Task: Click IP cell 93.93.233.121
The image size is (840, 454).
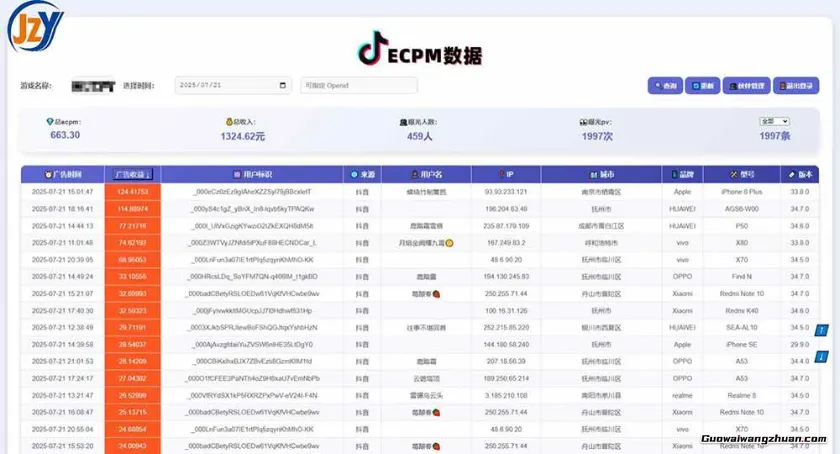Action: pos(506,192)
